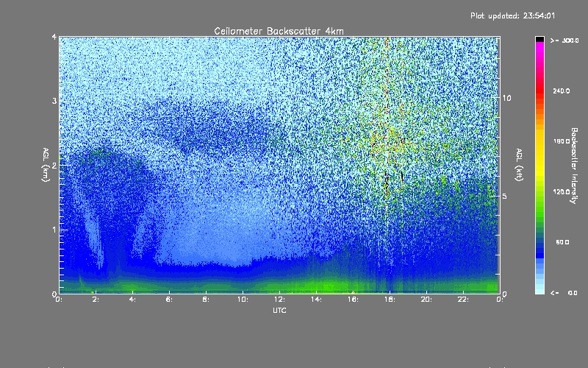Viewport: 588px width, 368px height.
Task: Click the 12: tick label on the UTC axis
Action: click(279, 300)
